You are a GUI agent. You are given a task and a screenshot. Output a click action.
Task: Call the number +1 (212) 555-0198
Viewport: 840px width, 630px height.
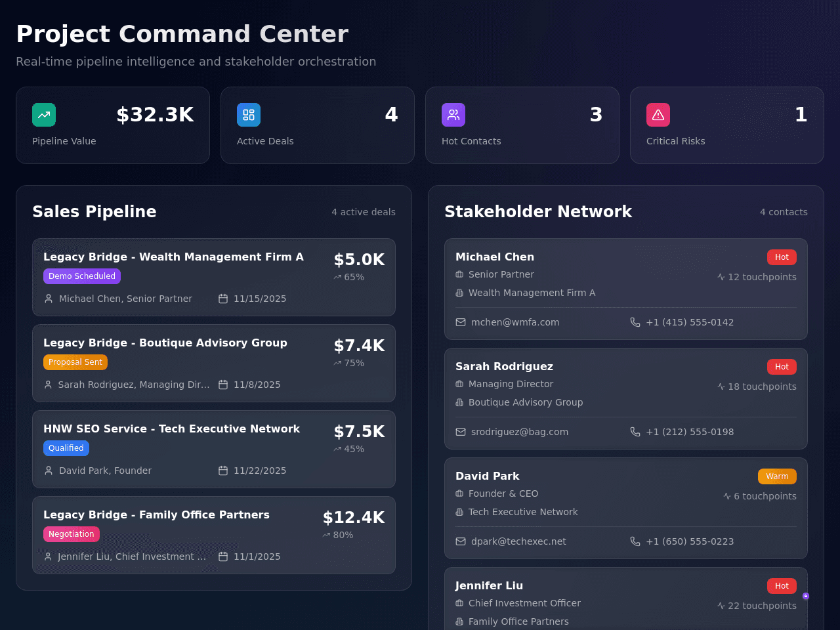[x=690, y=432]
